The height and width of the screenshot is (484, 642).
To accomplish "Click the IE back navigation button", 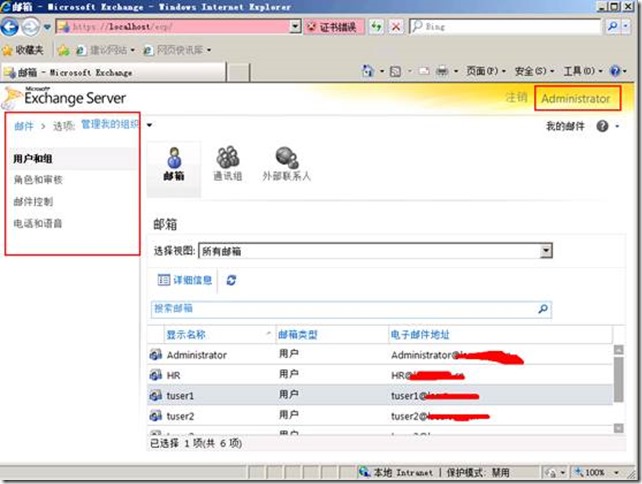I will pos(9,27).
